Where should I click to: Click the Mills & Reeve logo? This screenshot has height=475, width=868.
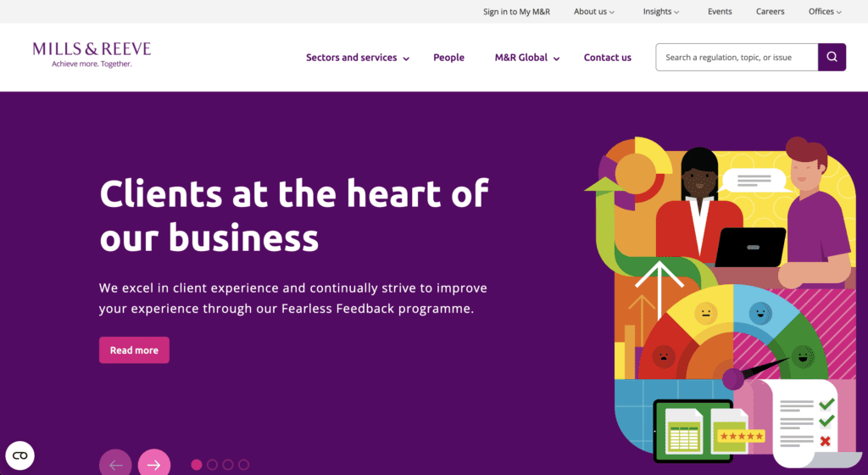point(92,53)
